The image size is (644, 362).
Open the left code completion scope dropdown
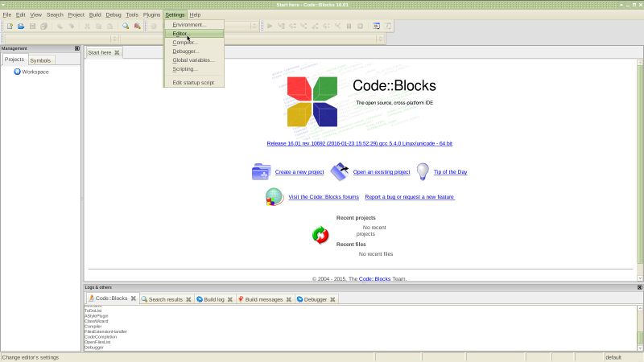(x=114, y=39)
